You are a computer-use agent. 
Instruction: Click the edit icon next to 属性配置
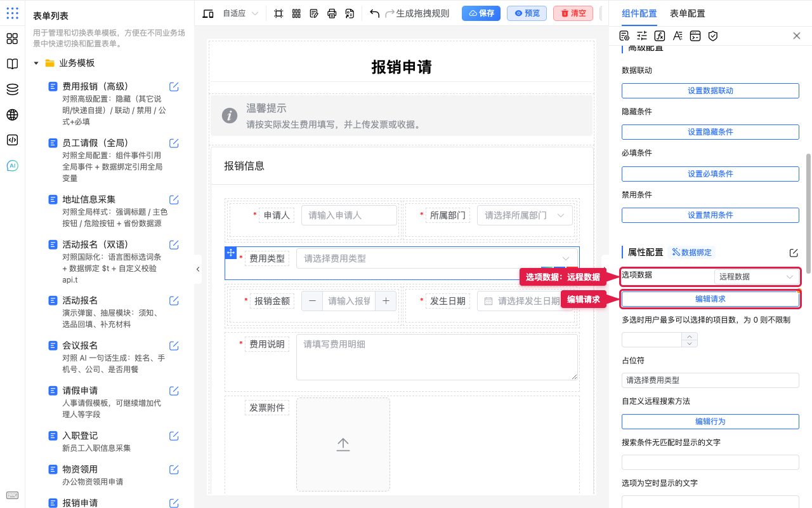pyautogui.click(x=794, y=253)
